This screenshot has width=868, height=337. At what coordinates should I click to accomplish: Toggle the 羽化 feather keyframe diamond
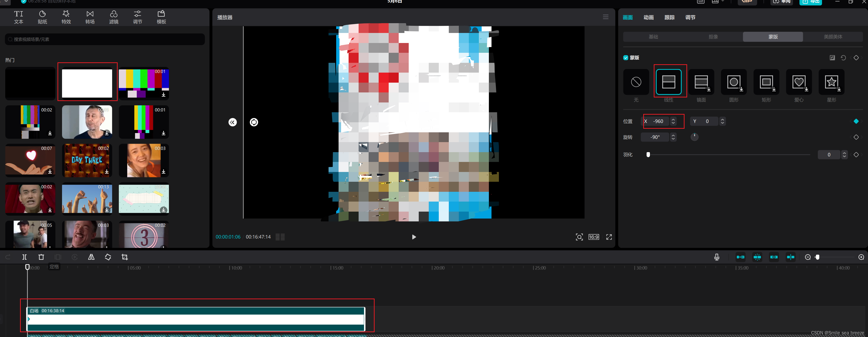coord(856,155)
